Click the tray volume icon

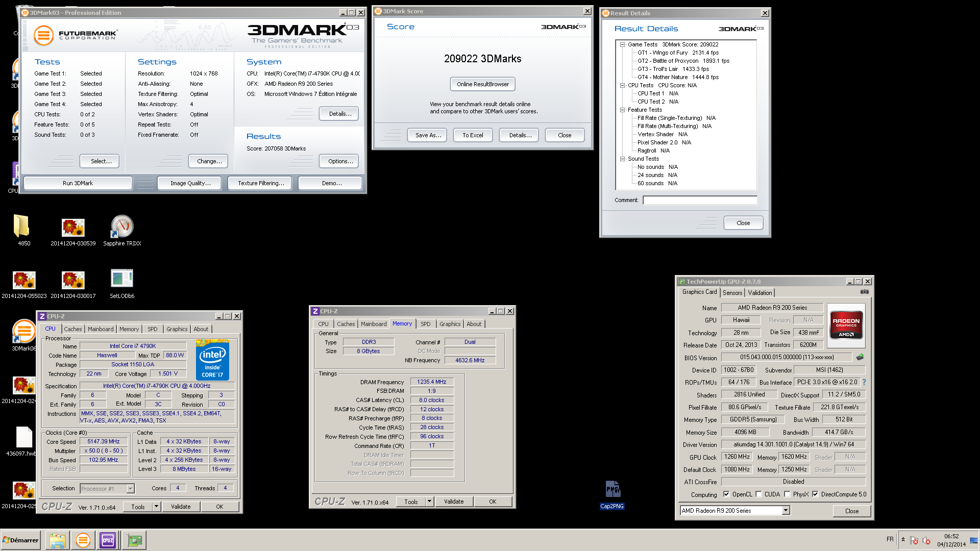point(926,540)
